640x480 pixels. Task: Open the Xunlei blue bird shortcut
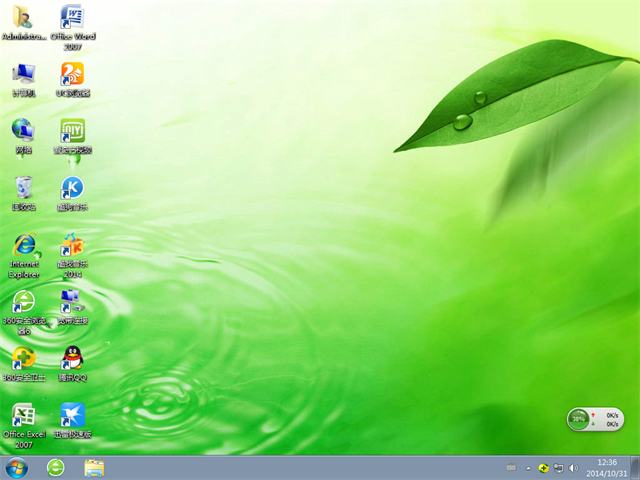(72, 416)
